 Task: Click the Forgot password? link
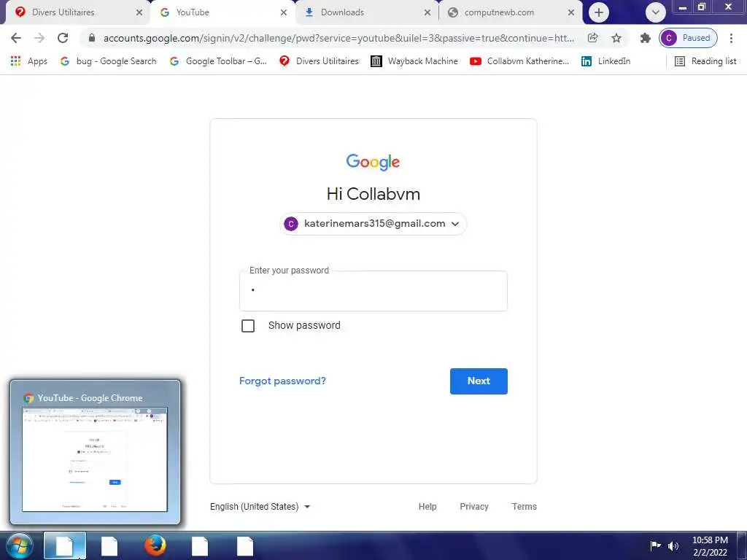[282, 381]
